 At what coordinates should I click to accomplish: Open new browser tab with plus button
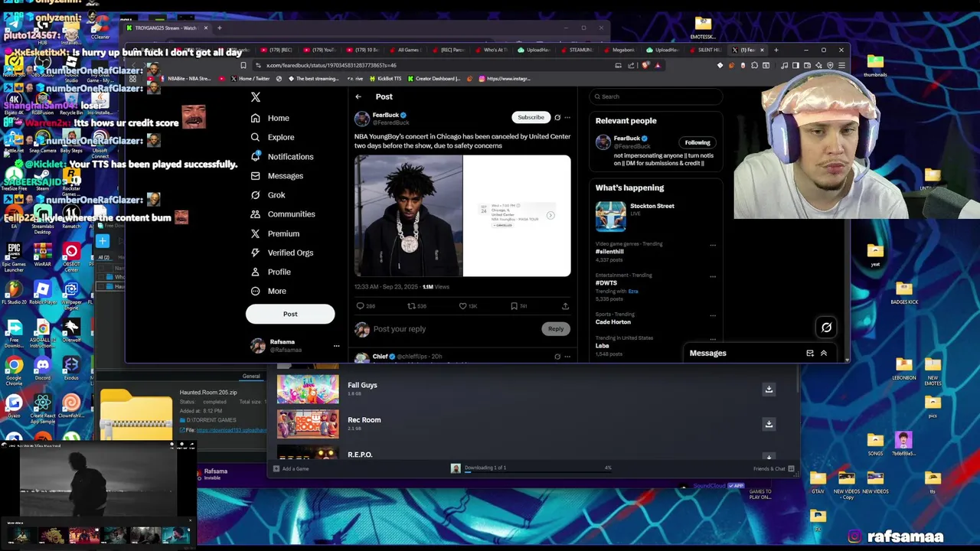click(x=776, y=50)
